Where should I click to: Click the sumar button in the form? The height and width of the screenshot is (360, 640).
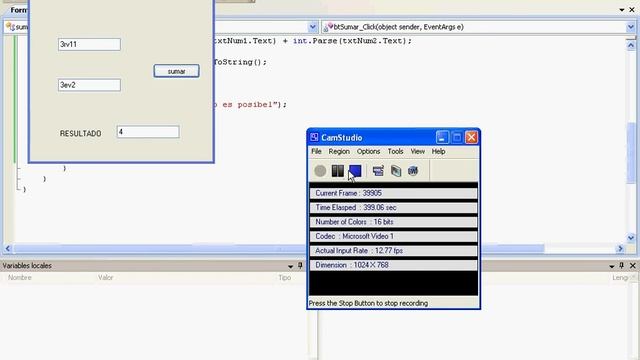(x=176, y=71)
